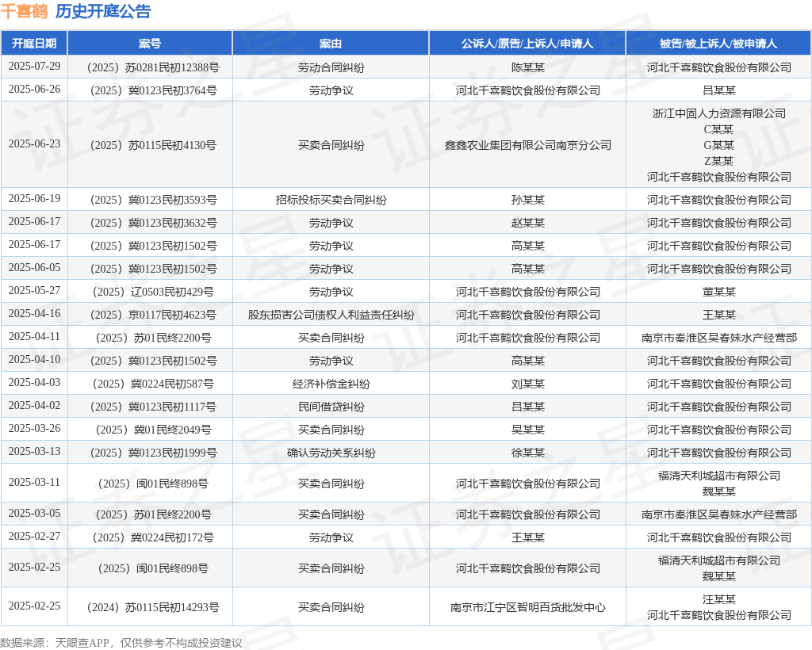Click the 案由 column header
This screenshot has height=650, width=812.
pos(331,44)
